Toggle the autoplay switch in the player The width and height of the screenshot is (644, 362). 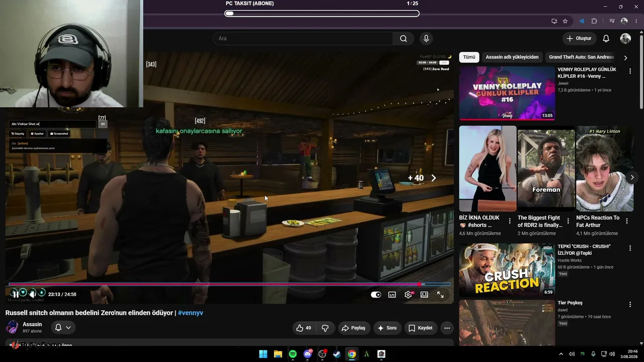coord(376,295)
